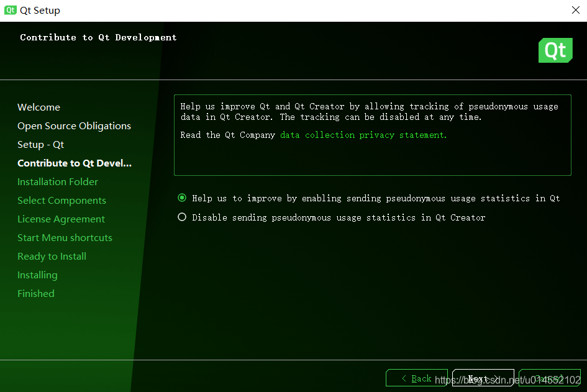Click the Finished step

coord(36,293)
